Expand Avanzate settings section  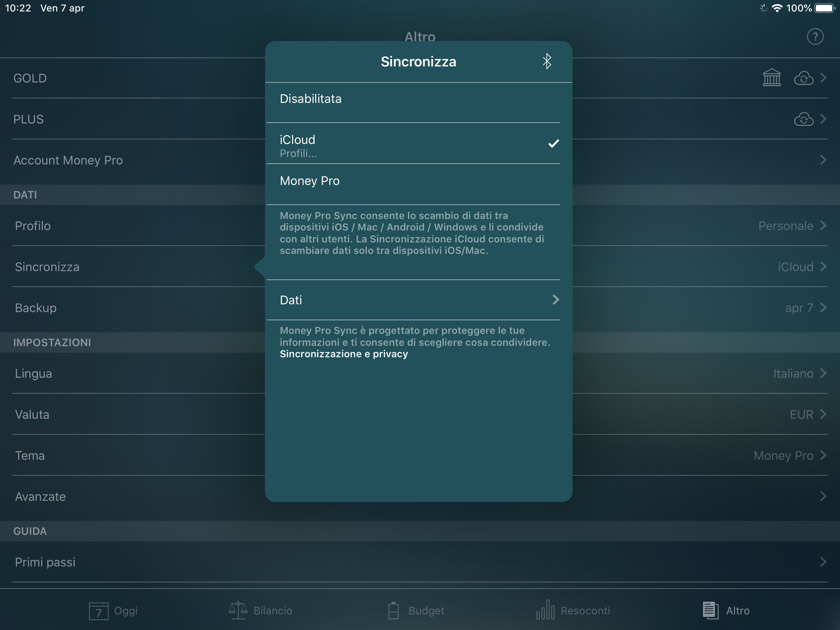(420, 495)
